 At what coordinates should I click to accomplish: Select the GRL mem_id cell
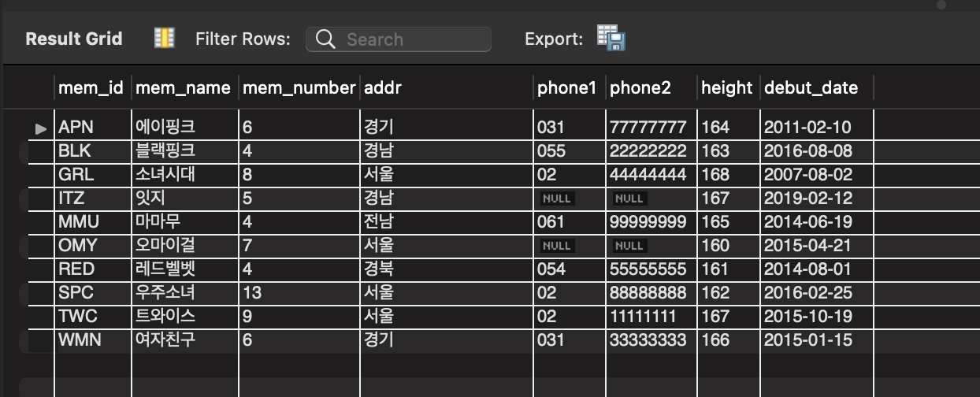92,174
